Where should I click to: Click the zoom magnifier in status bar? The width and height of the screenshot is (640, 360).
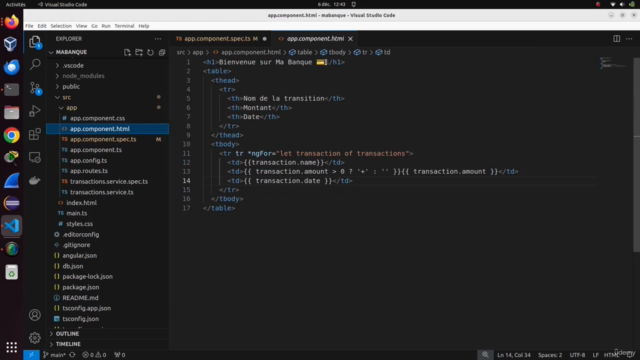[485, 355]
